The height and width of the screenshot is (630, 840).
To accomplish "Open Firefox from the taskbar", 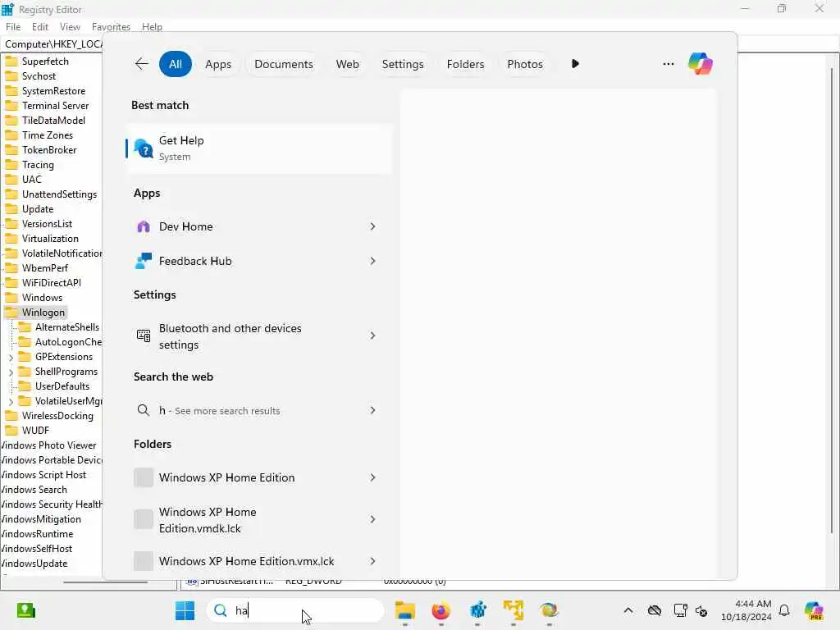I will tap(441, 610).
